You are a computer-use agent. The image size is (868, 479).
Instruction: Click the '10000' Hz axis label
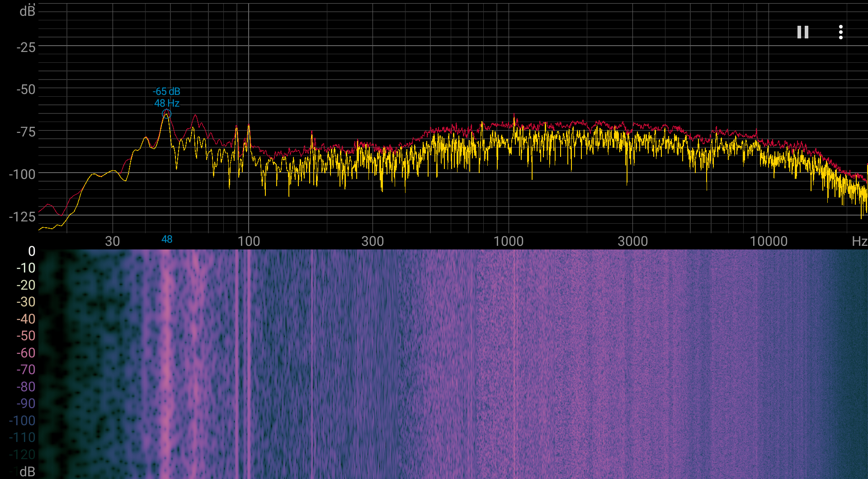769,241
